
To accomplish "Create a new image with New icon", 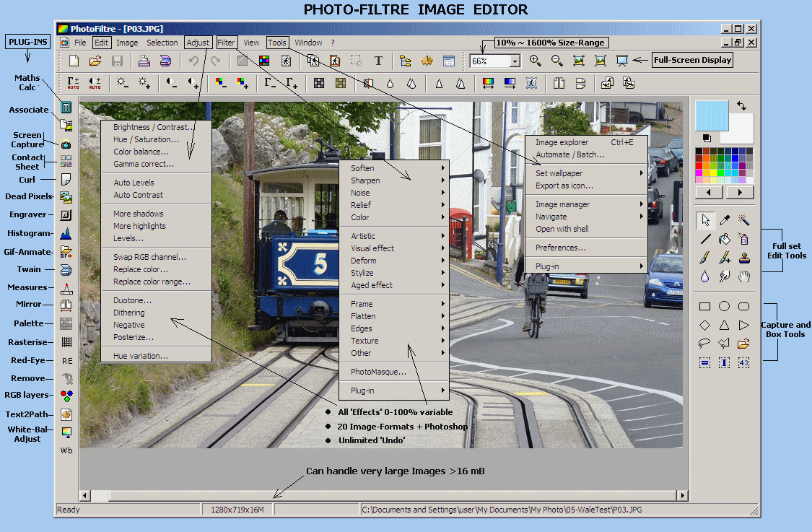I will click(x=74, y=61).
